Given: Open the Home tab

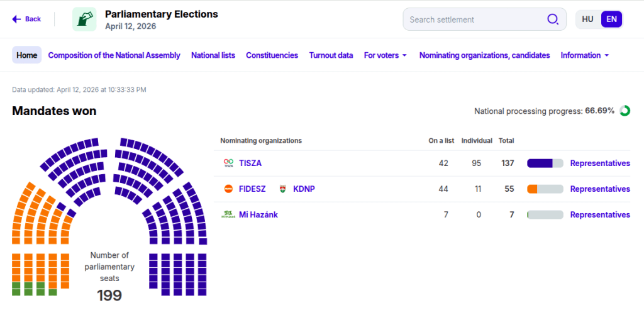Looking at the screenshot, I should click(x=27, y=55).
